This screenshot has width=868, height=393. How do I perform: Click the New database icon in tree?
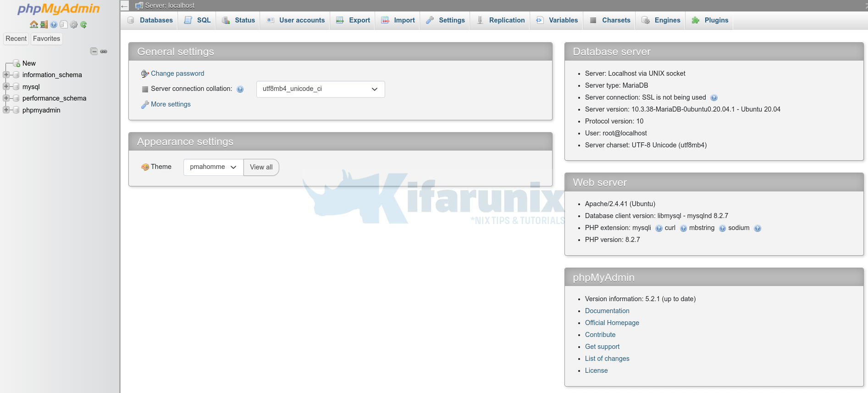point(17,63)
